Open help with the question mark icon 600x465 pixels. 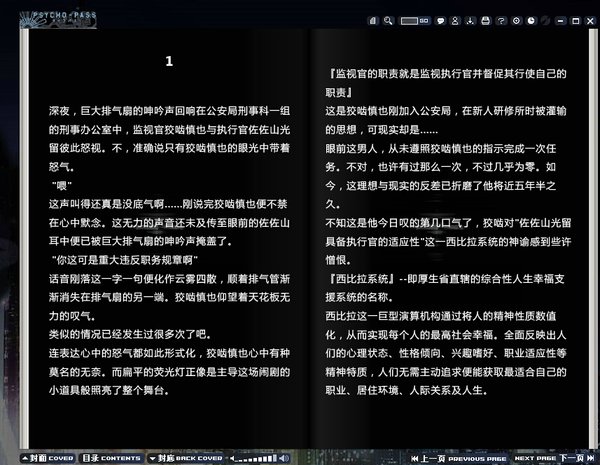coord(501,21)
